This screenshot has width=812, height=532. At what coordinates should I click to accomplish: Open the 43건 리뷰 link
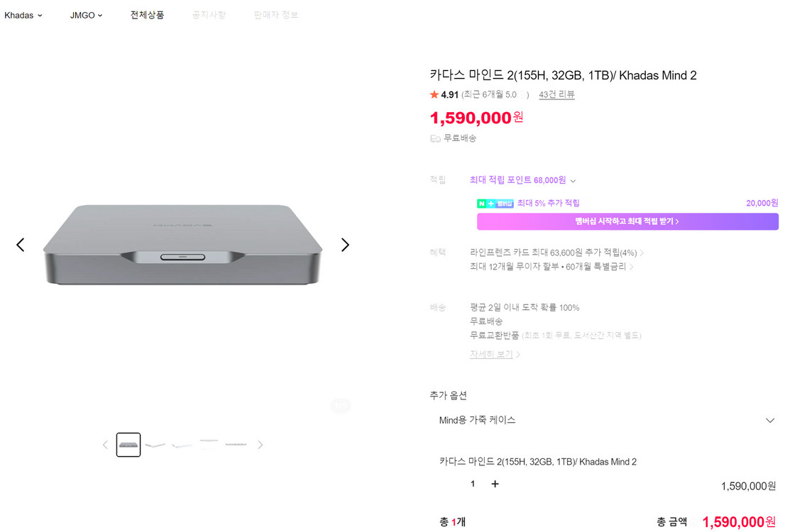tap(556, 94)
